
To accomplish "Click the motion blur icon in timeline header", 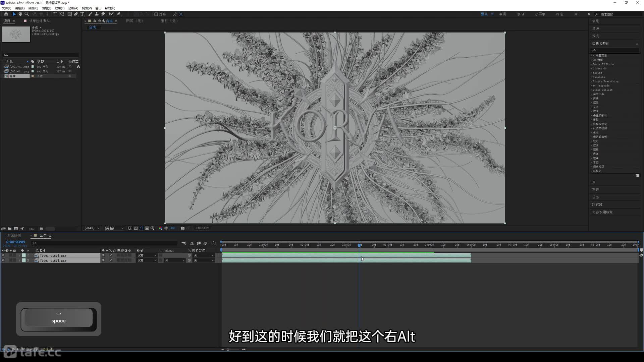I will tap(205, 243).
